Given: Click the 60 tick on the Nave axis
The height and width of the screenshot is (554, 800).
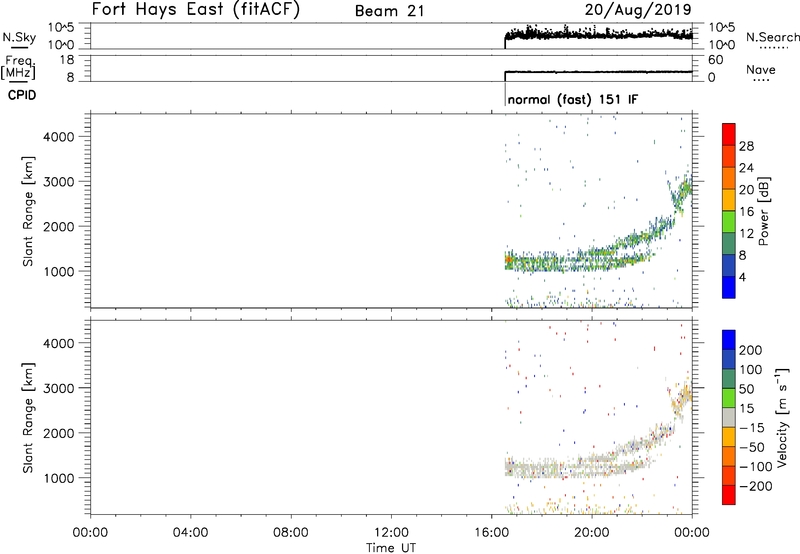Looking at the screenshot, I should (715, 60).
